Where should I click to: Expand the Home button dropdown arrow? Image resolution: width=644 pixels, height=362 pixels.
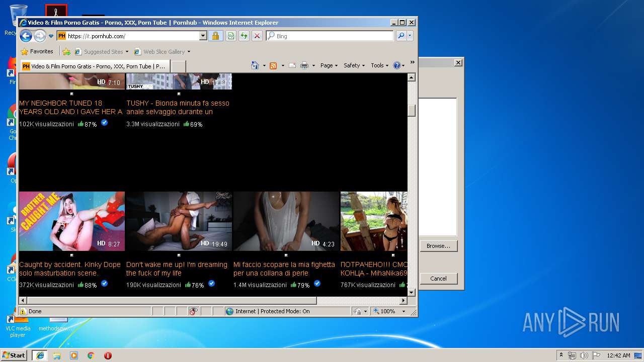264,66
